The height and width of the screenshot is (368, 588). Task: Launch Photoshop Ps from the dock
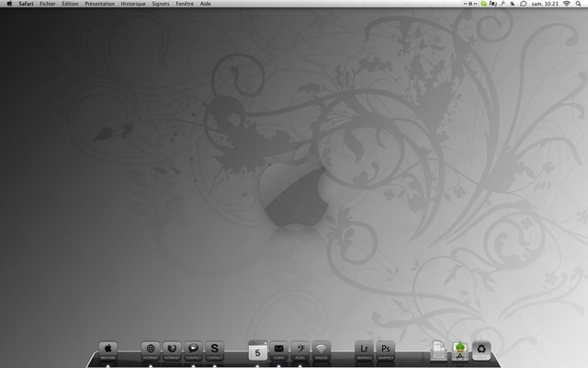386,351
